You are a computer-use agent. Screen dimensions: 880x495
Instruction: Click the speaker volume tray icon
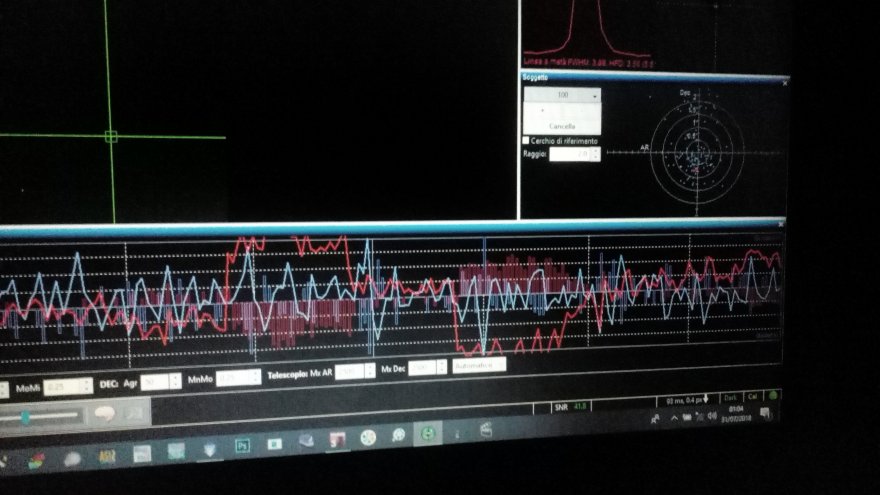(709, 415)
